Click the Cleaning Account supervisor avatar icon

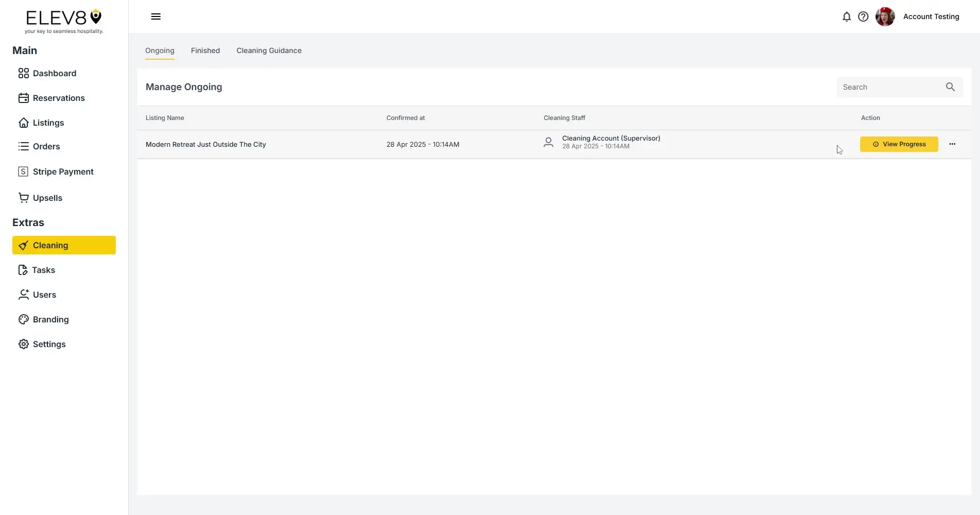pyautogui.click(x=548, y=142)
